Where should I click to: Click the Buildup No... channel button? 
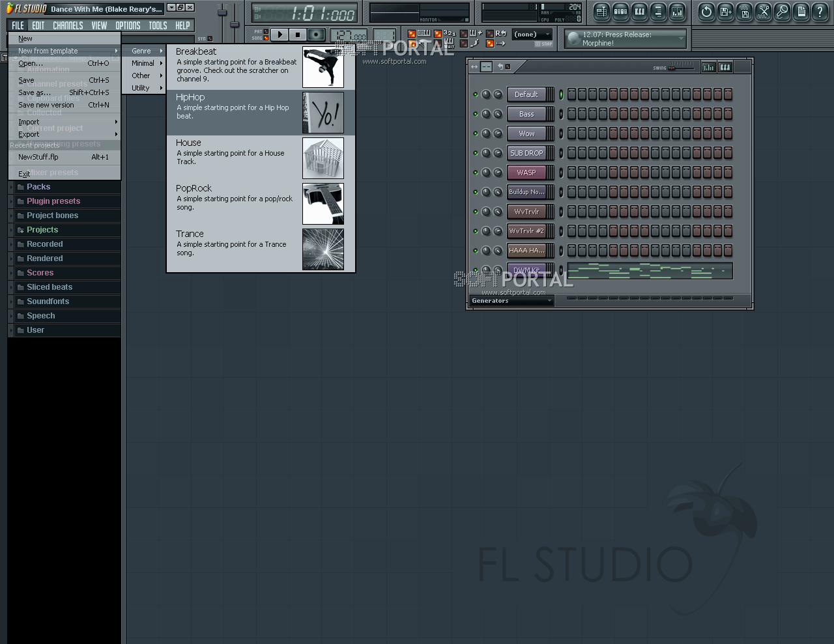click(526, 192)
